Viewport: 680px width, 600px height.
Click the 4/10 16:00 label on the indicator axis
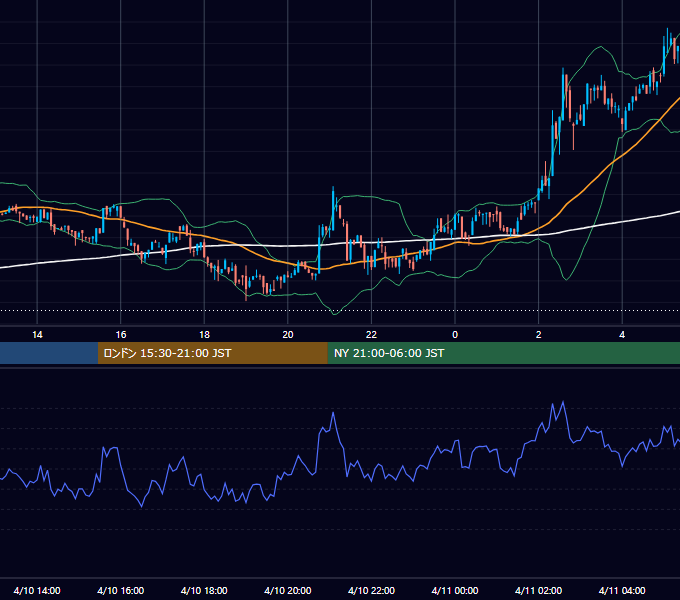121,590
